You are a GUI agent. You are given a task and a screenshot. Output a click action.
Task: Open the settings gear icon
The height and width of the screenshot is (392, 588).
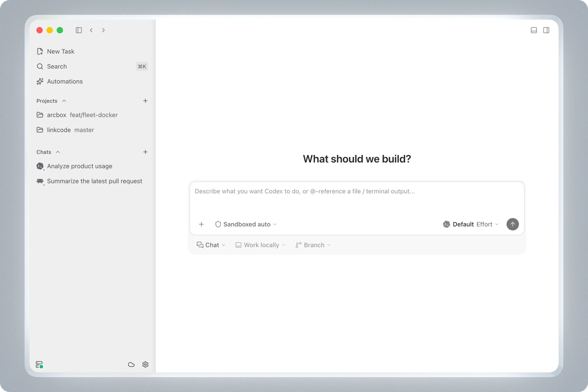[146, 365]
